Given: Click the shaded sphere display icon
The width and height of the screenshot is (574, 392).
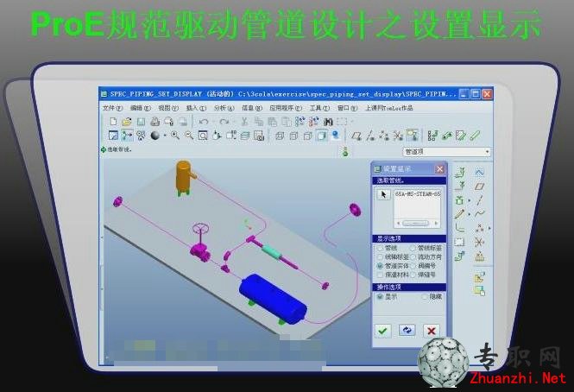Looking at the screenshot, I should pos(155,136).
